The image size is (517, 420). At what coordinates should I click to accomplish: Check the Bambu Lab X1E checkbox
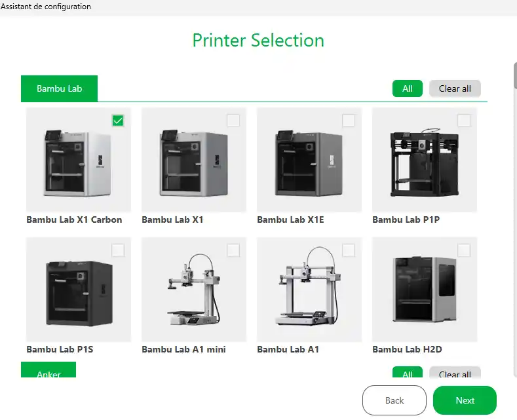(x=349, y=121)
